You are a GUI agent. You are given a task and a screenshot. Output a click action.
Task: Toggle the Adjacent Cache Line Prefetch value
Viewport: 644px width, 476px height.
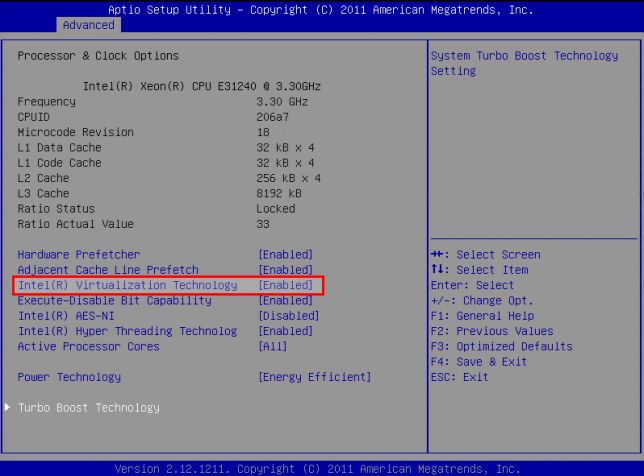point(285,270)
